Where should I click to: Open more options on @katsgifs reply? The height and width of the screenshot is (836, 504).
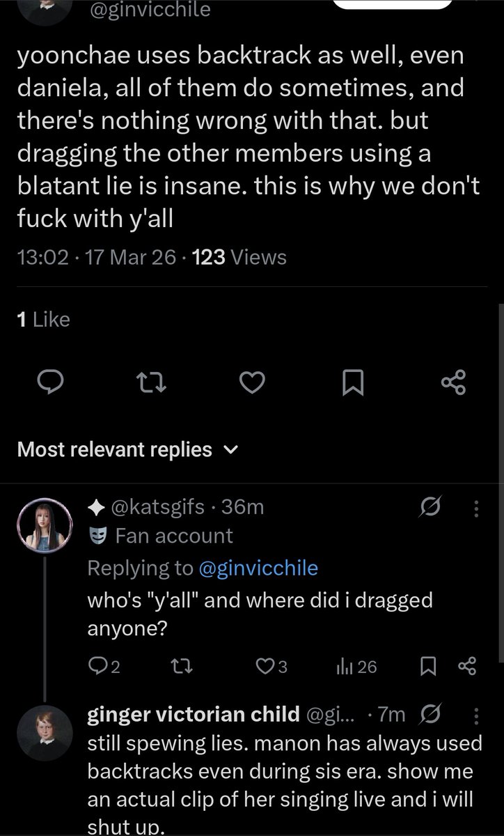coord(477,508)
